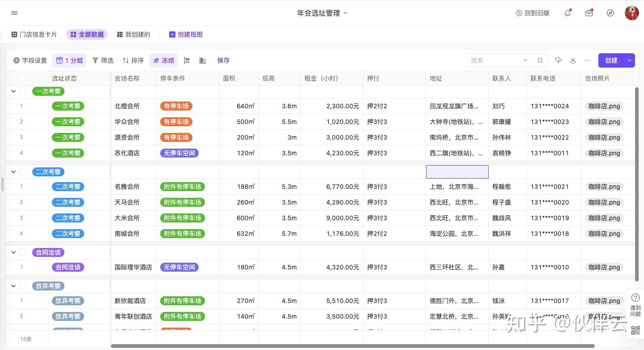The width and height of the screenshot is (644, 350).
Task: Click the horizontal scrollbar at the bottom
Action: tap(353, 346)
